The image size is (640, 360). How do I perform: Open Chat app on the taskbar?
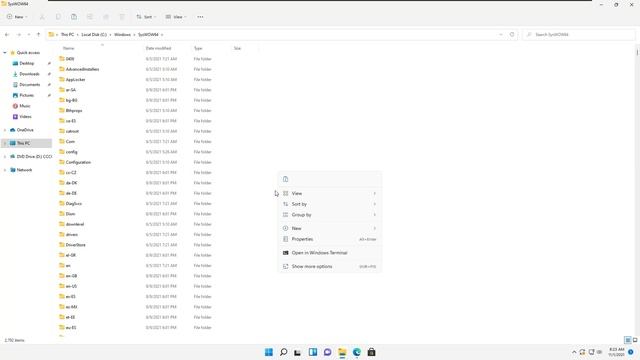pos(327,352)
